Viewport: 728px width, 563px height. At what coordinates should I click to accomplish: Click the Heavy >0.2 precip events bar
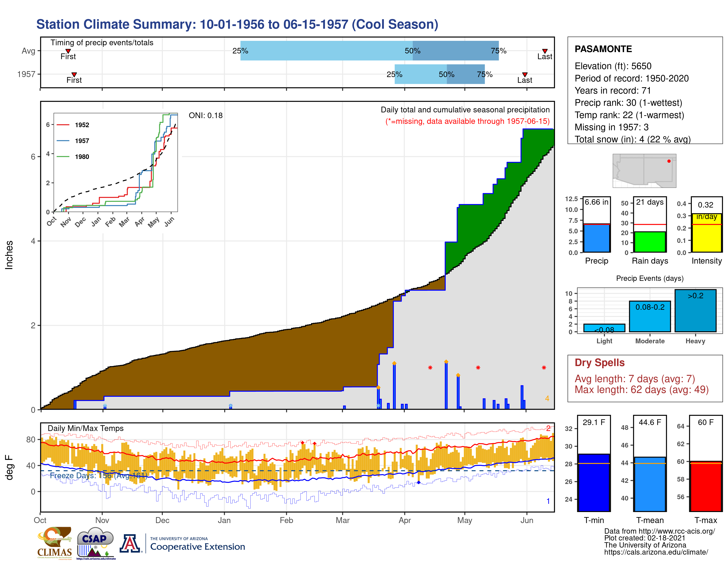pos(695,310)
